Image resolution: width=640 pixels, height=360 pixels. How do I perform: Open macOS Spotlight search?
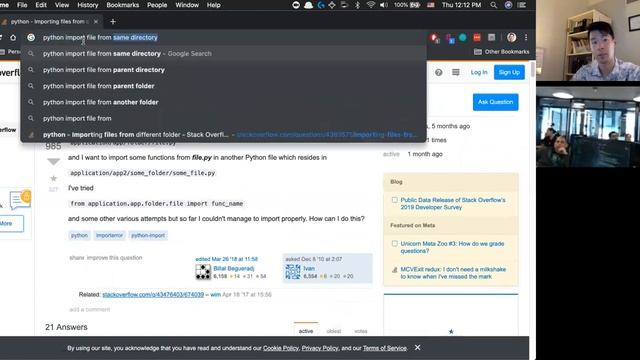pyautogui.click(x=493, y=5)
